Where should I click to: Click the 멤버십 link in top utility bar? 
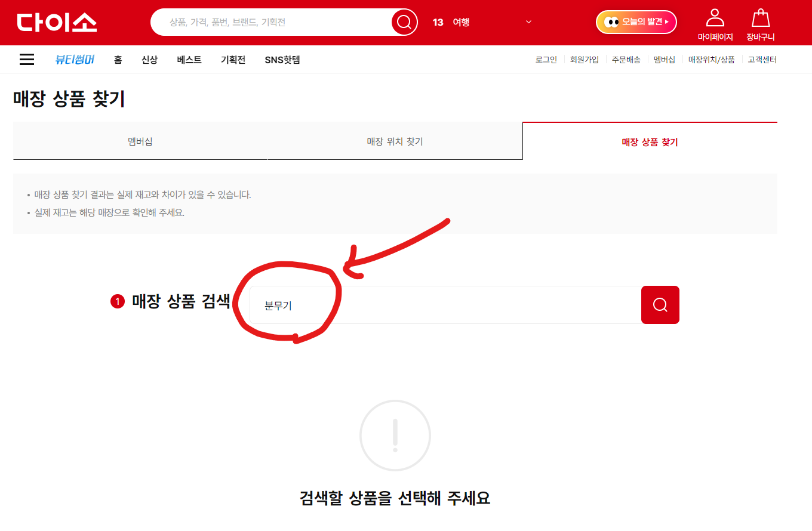pos(665,60)
